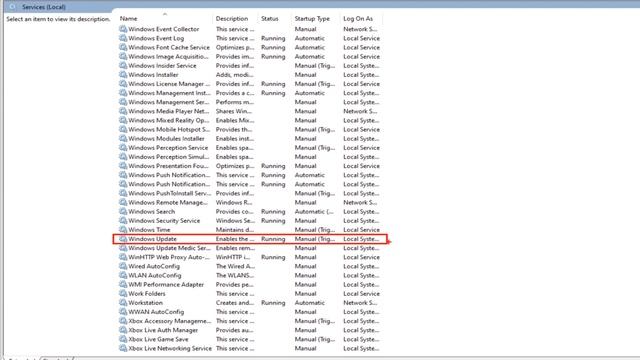The width and height of the screenshot is (640, 360).
Task: Click the sort arrow above the Name column
Action: tap(165, 14)
